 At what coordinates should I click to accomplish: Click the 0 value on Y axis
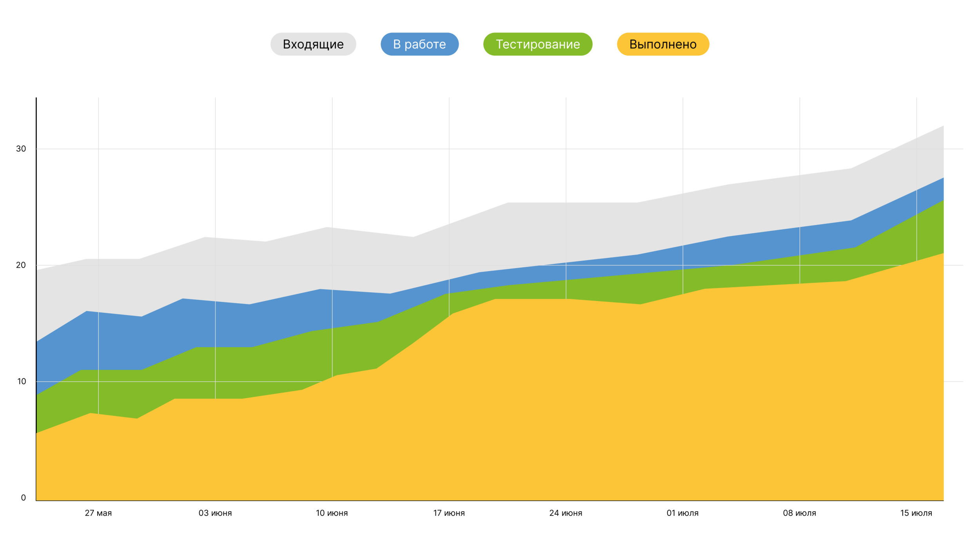point(24,498)
